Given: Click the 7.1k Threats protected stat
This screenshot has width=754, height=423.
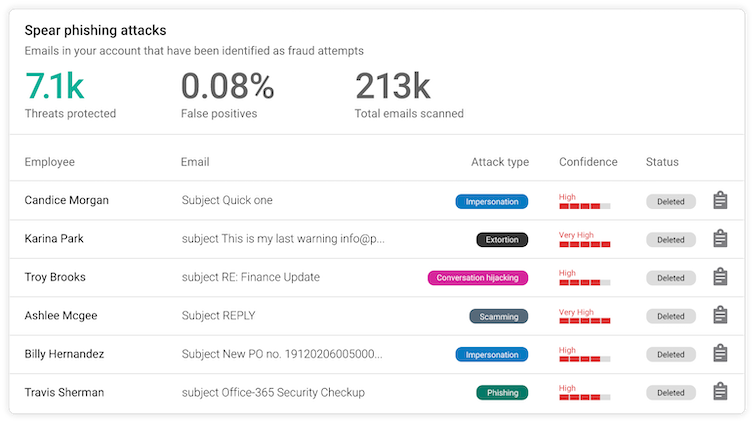Looking at the screenshot, I should coord(70,94).
